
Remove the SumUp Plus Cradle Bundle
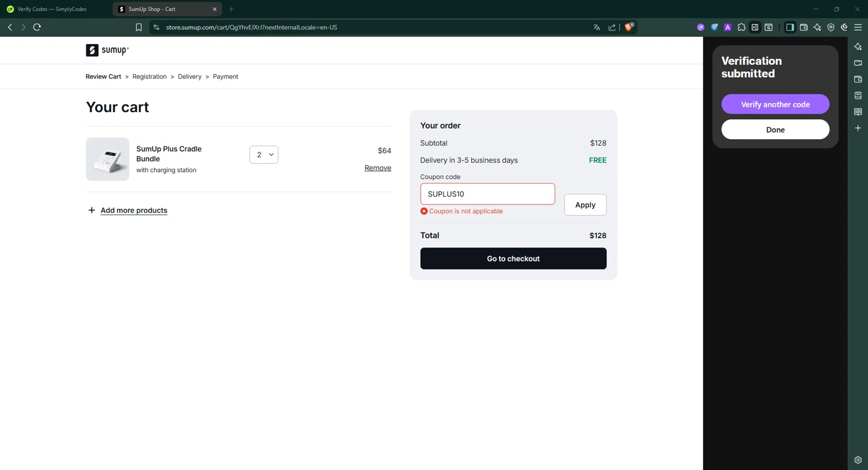[378, 168]
